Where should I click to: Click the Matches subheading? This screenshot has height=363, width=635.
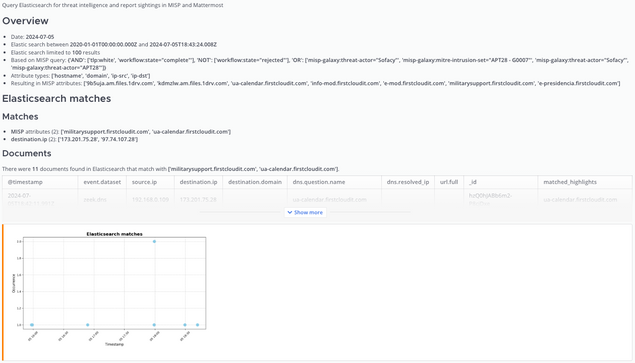20,117
